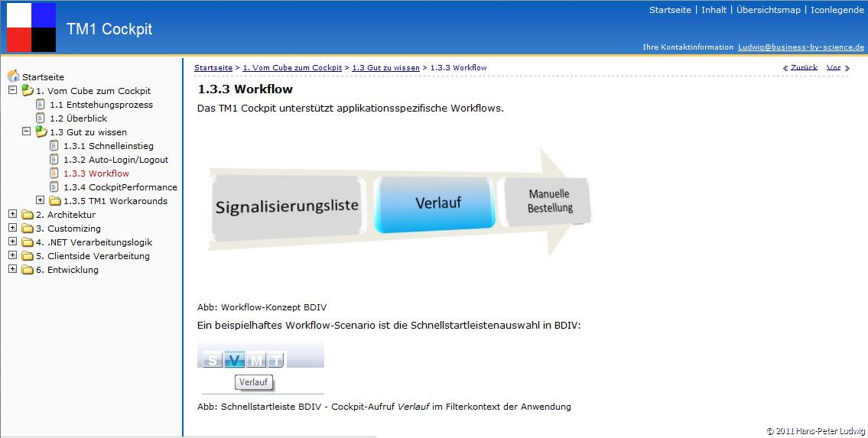Open 1.3.2 Auto-Login/Logout tree entry

click(115, 160)
